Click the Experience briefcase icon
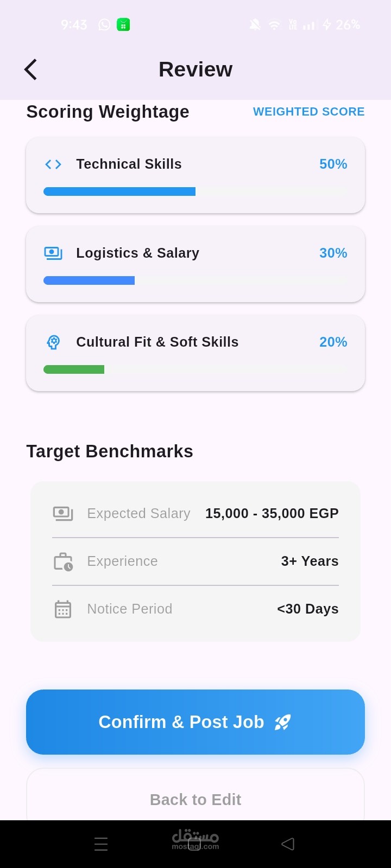This screenshot has width=391, height=868. click(x=63, y=561)
